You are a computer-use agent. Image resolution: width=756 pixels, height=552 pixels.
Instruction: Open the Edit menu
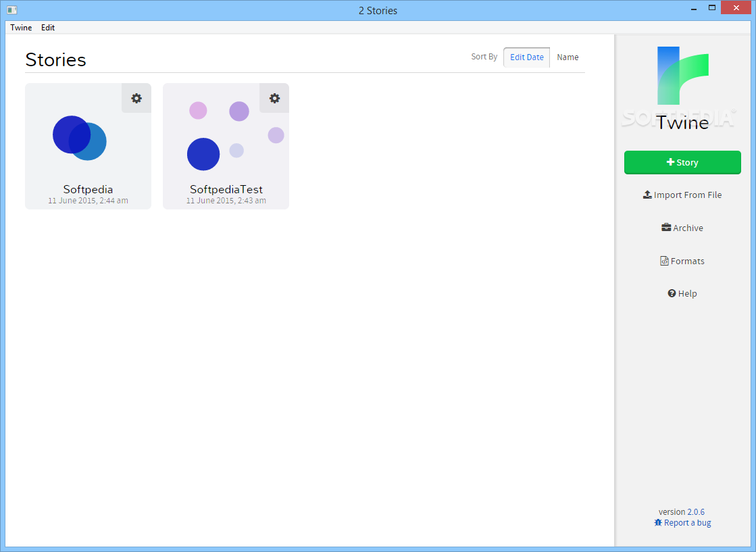[x=48, y=28]
